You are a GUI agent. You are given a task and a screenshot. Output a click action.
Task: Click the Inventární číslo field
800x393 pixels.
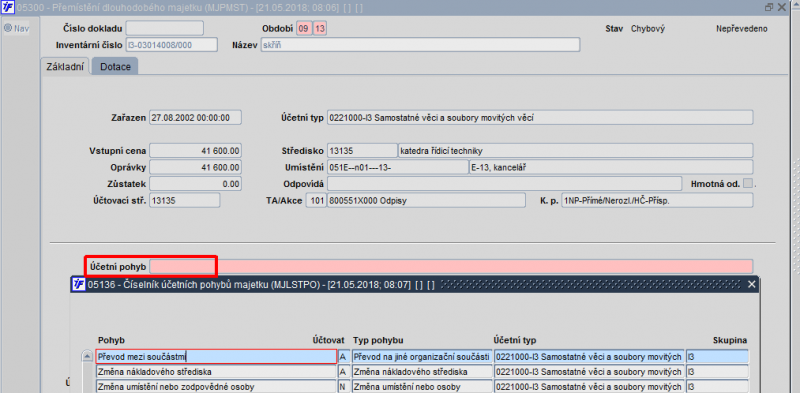point(171,45)
